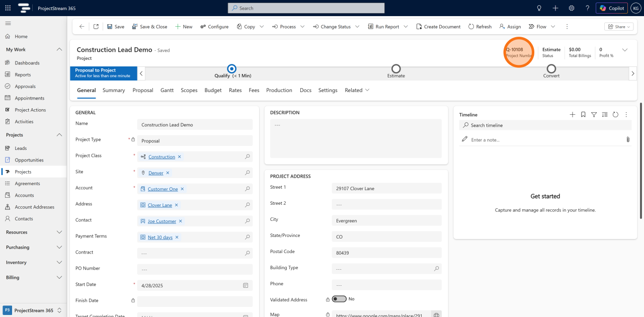
Task: Open the timeline filter funnel icon
Action: 594,115
